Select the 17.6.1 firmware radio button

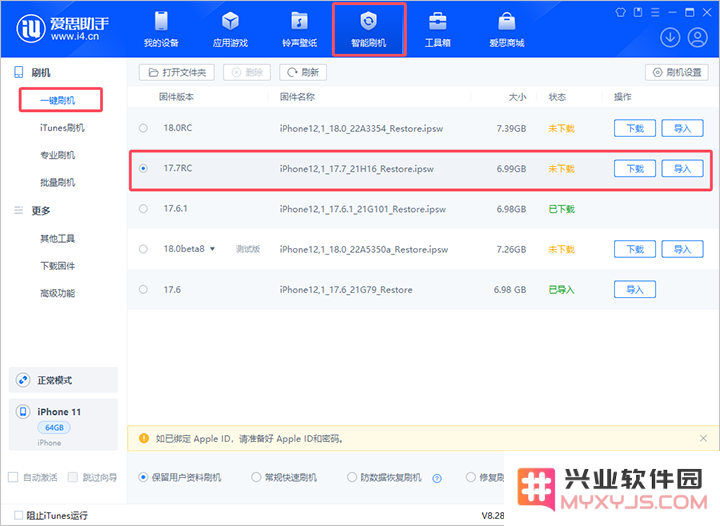pos(143,209)
